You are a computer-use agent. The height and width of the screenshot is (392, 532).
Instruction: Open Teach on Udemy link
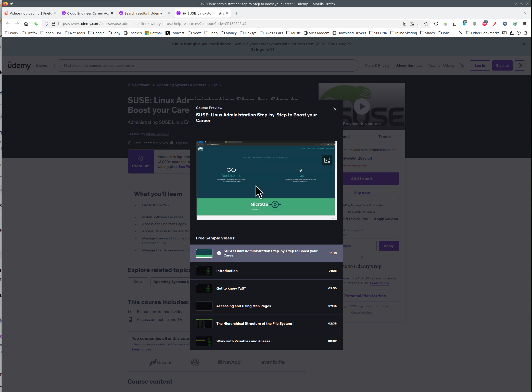[441, 65]
